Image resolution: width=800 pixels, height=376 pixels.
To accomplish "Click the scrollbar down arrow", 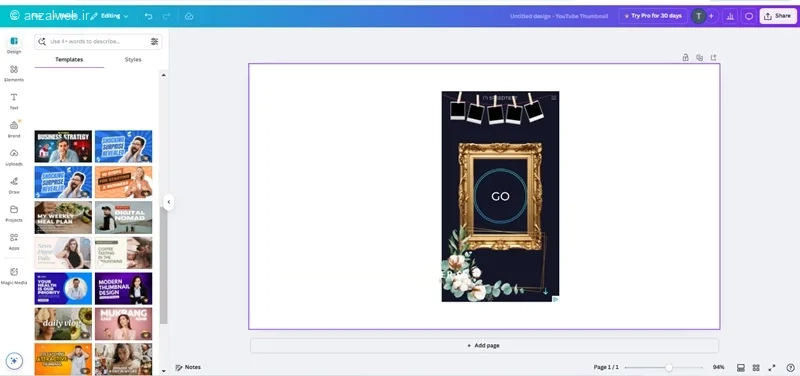I will (x=163, y=371).
